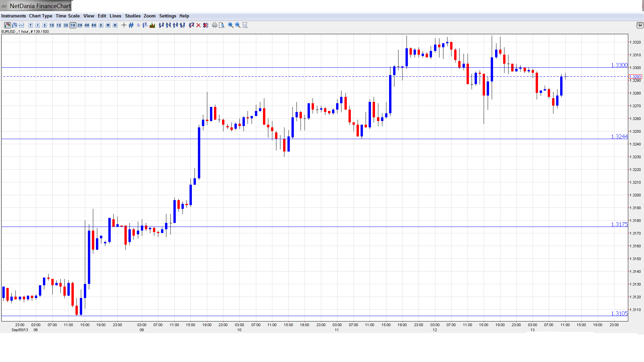Switch to the line chart type icon

[22, 25]
